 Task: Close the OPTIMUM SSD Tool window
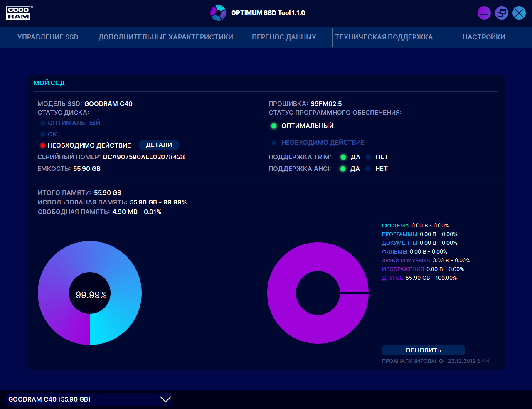point(519,13)
